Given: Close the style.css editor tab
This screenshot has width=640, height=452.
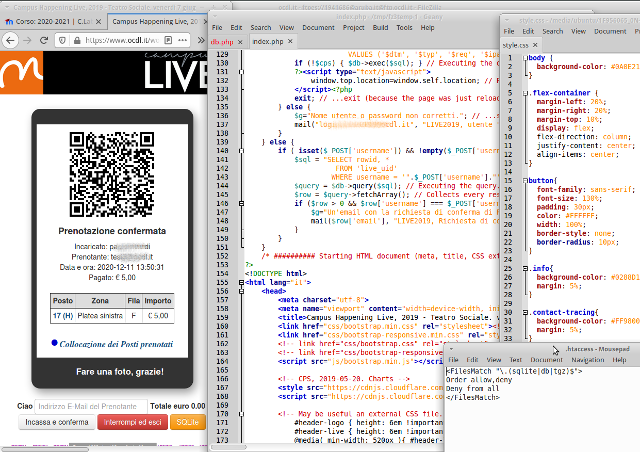Looking at the screenshot, I should click(535, 45).
